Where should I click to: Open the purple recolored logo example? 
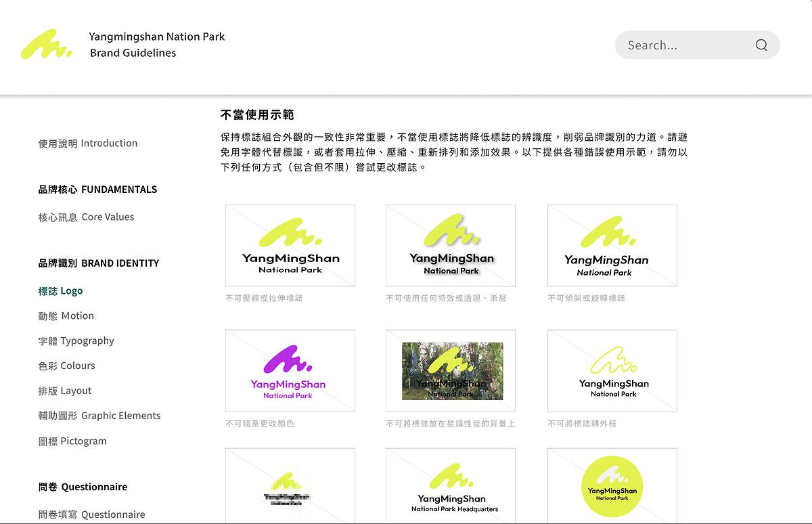[290, 370]
